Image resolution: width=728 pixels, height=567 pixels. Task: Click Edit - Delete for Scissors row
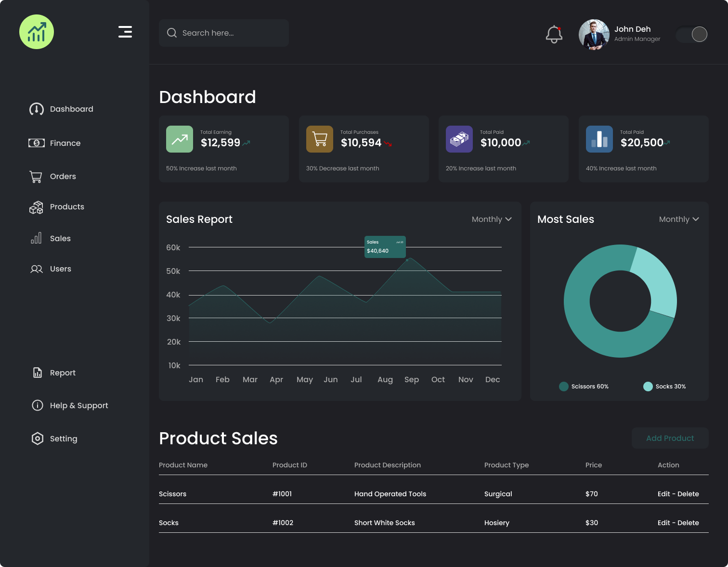click(x=678, y=494)
